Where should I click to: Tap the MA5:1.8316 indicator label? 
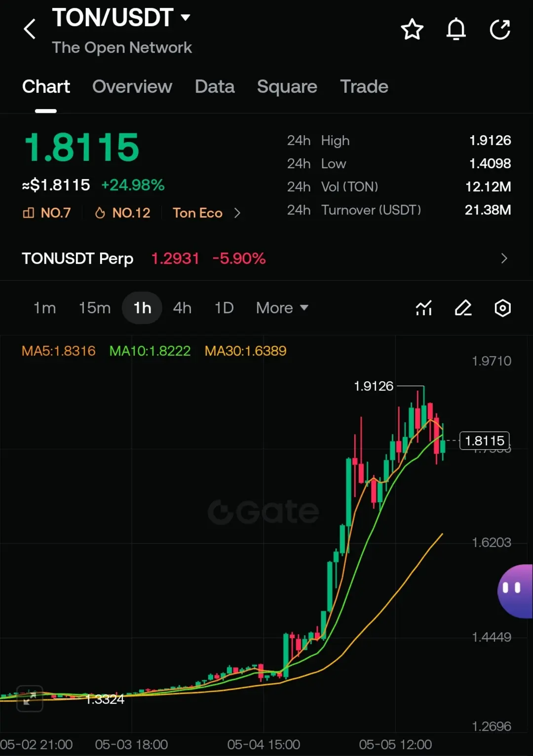pyautogui.click(x=59, y=351)
